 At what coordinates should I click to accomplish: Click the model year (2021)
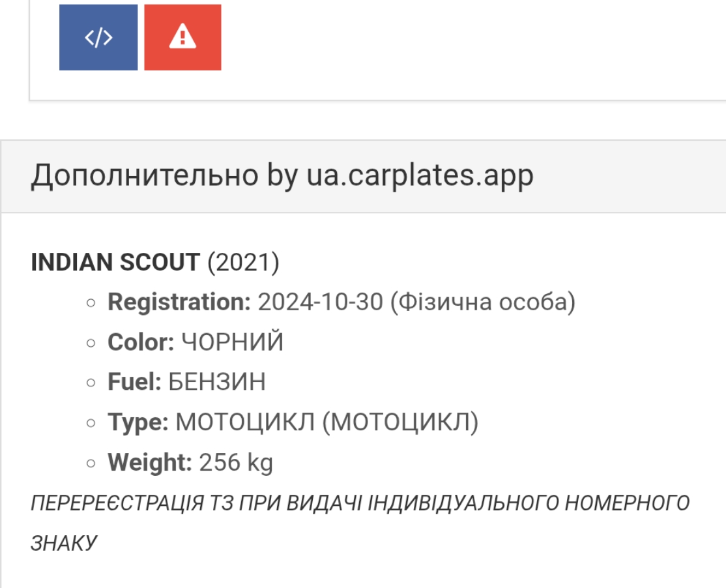click(243, 262)
